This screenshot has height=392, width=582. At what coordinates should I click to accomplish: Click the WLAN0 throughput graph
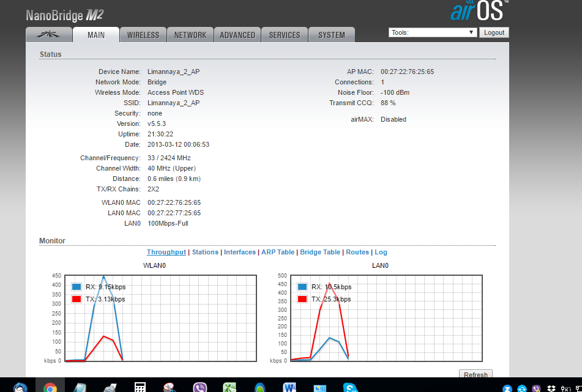161,318
